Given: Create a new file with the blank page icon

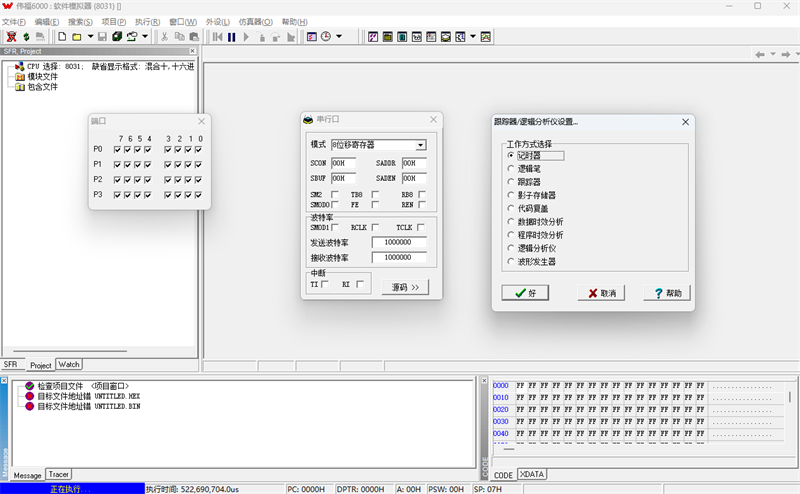Looking at the screenshot, I should pyautogui.click(x=62, y=37).
